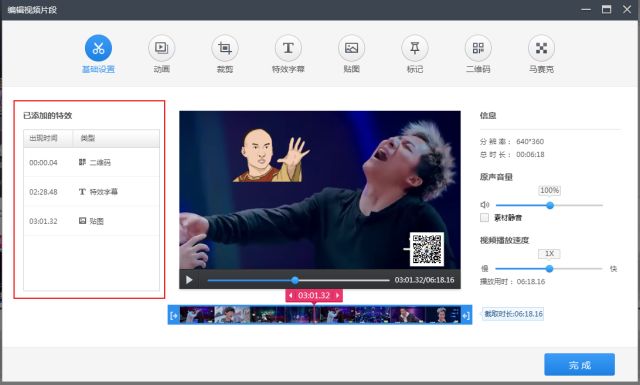Click the video playback progress handle
This screenshot has width=640, height=385.
coord(295,280)
